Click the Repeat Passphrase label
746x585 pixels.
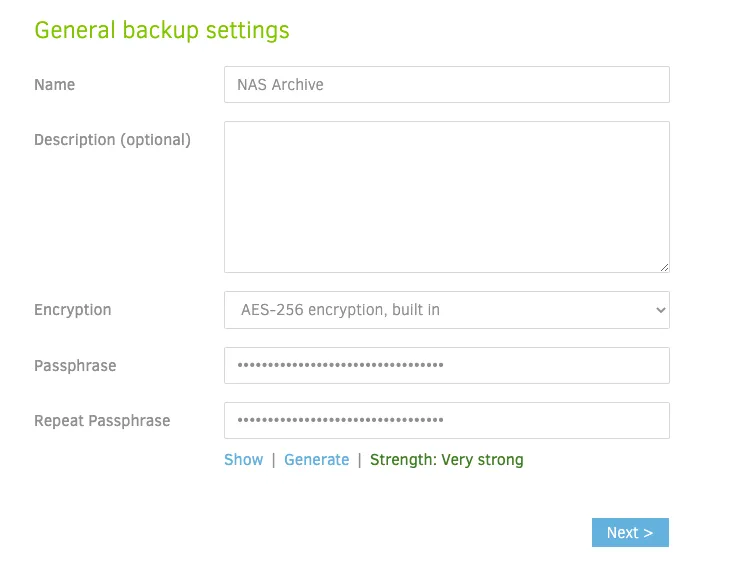pos(102,421)
